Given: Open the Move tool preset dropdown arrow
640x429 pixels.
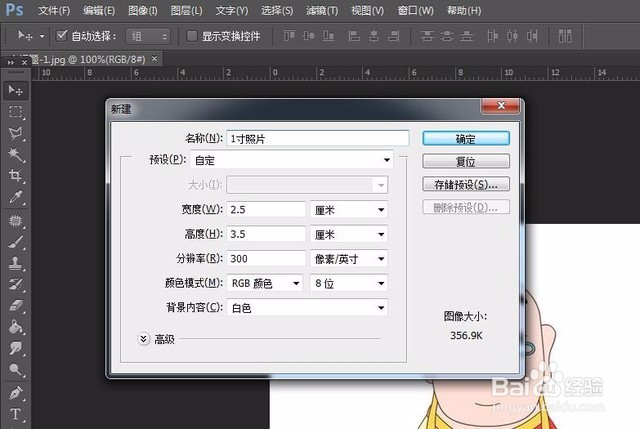Looking at the screenshot, I should pyautogui.click(x=42, y=36).
